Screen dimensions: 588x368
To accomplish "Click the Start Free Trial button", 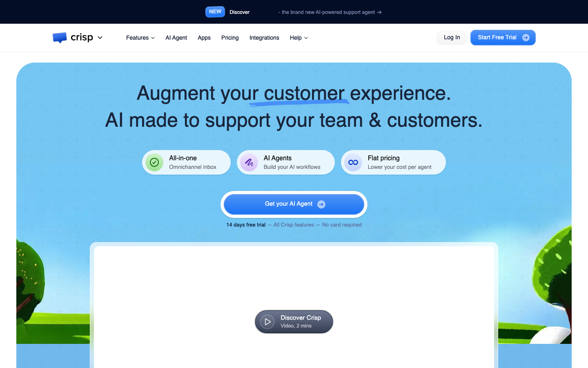I will point(503,38).
